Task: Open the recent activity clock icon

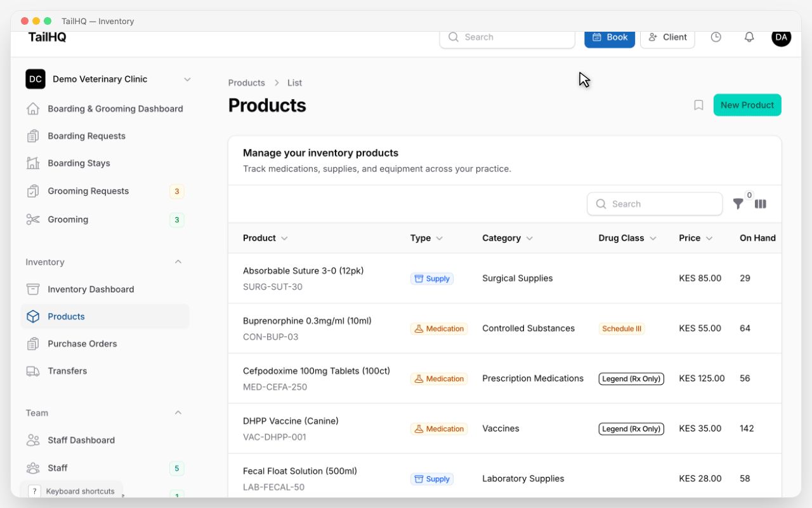Action: point(716,37)
